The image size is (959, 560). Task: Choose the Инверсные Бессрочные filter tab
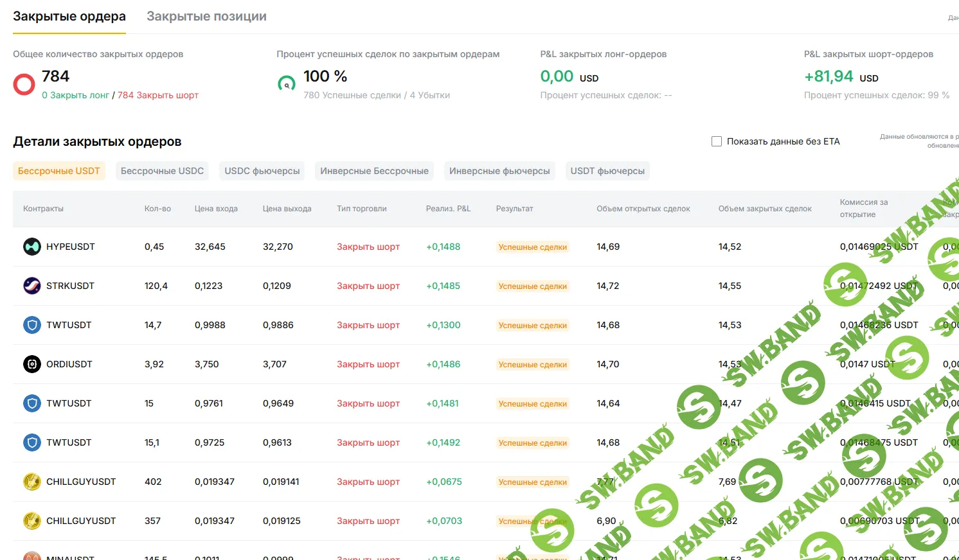click(374, 171)
